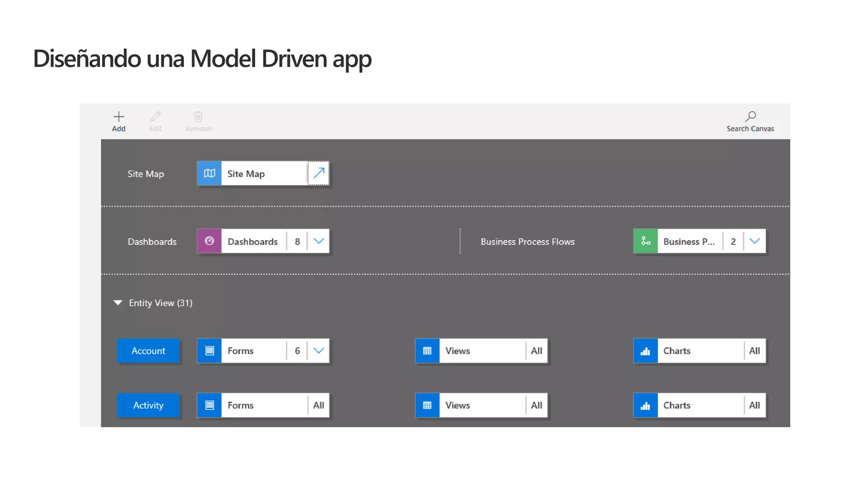868x488 pixels.
Task: Expand the Dashboards dropdown chevron
Action: 319,241
